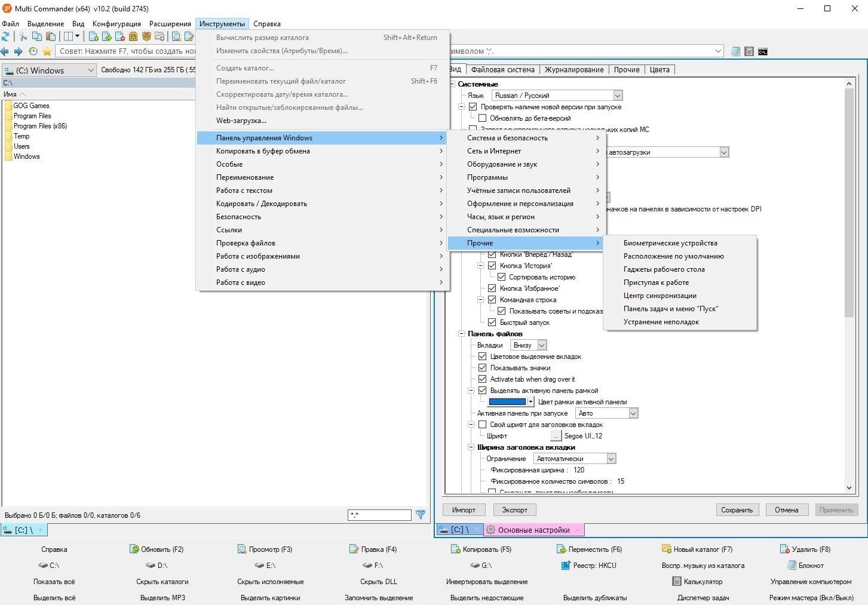Select 'Устранение неполадок' in the submenu

(x=661, y=322)
